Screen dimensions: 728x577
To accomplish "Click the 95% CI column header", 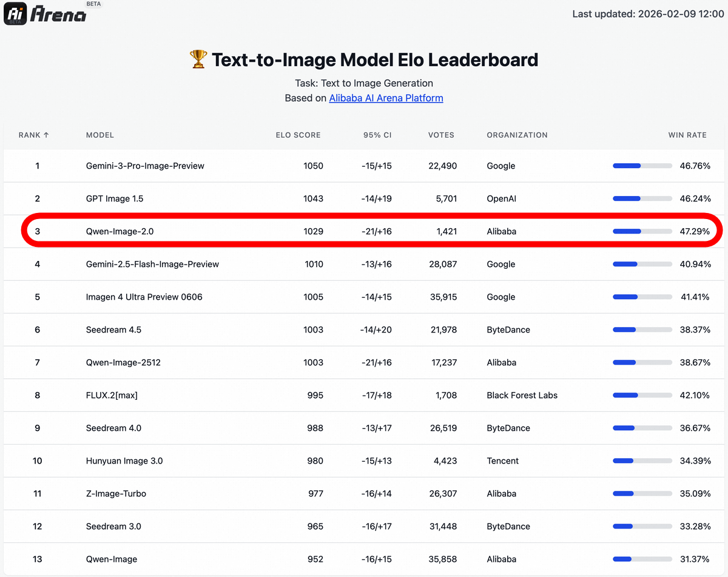I will click(377, 135).
